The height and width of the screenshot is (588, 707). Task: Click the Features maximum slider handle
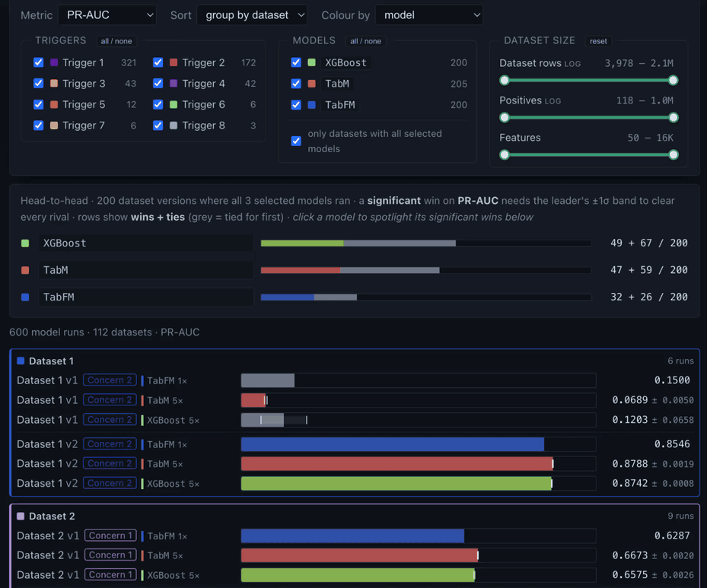point(674,155)
